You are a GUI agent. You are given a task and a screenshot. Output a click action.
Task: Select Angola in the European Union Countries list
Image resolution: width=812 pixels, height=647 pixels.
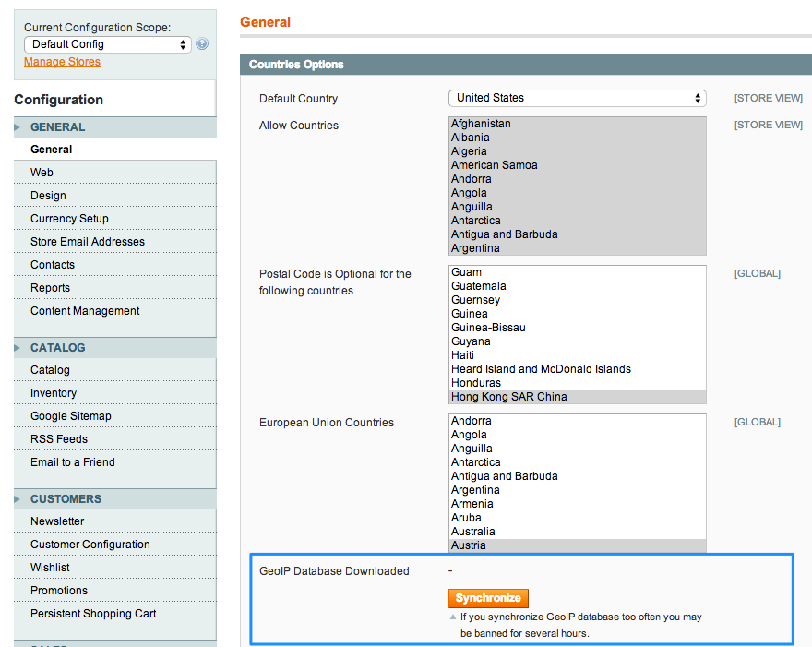coord(577,435)
